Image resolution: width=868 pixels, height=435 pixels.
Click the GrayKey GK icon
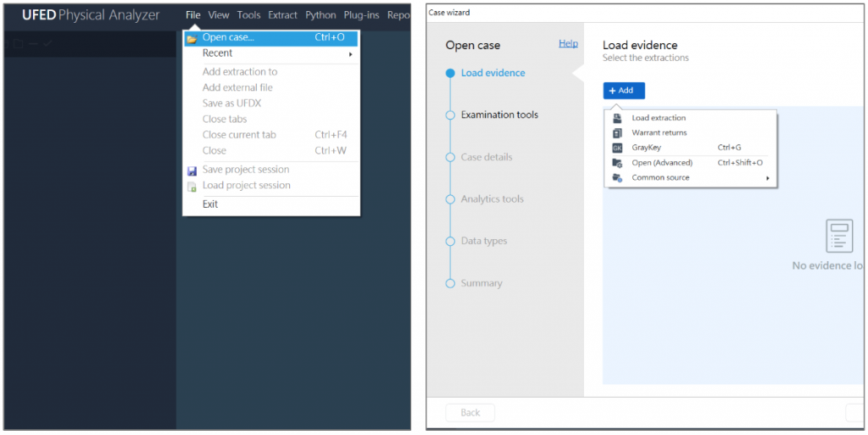[x=617, y=148]
